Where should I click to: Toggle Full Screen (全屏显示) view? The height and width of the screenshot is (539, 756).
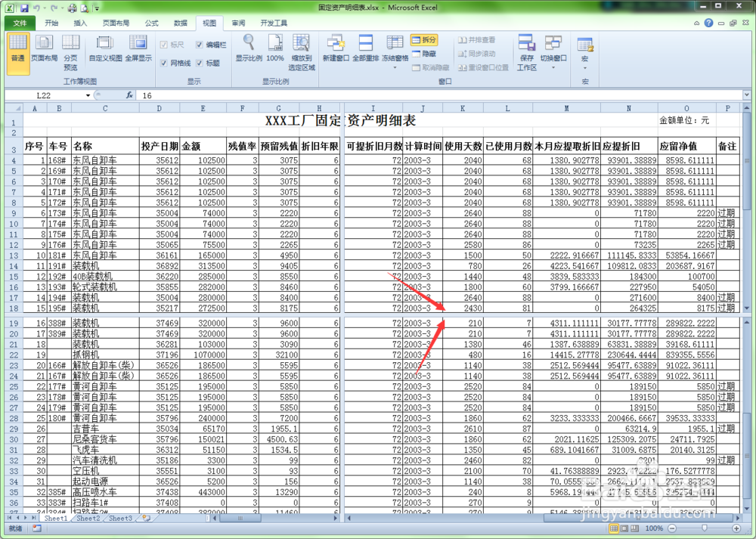pyautogui.click(x=138, y=49)
